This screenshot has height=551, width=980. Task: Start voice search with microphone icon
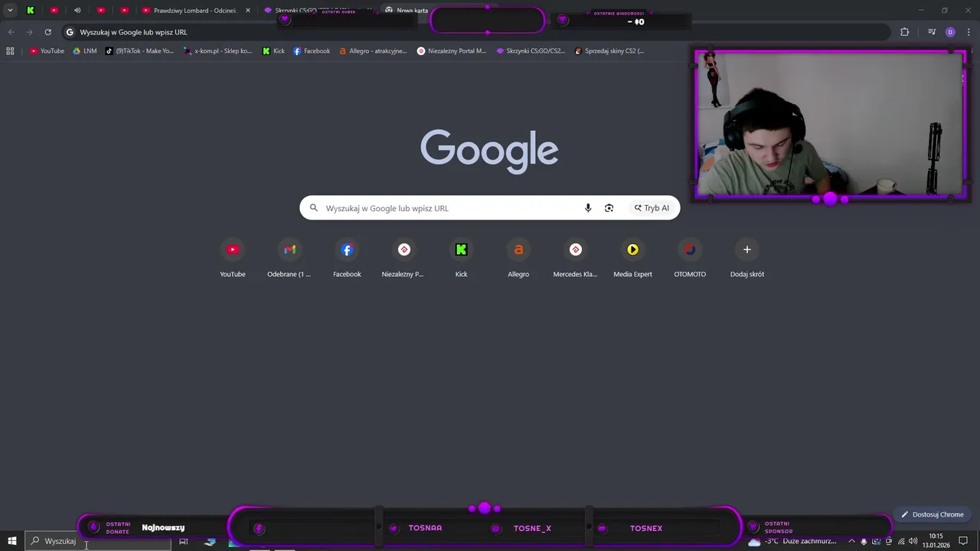click(x=588, y=208)
